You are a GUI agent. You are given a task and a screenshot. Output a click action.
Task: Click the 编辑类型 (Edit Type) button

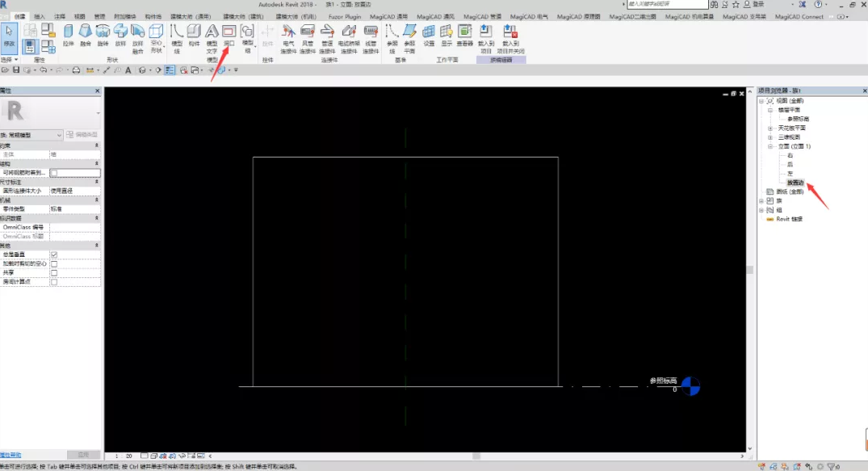82,135
